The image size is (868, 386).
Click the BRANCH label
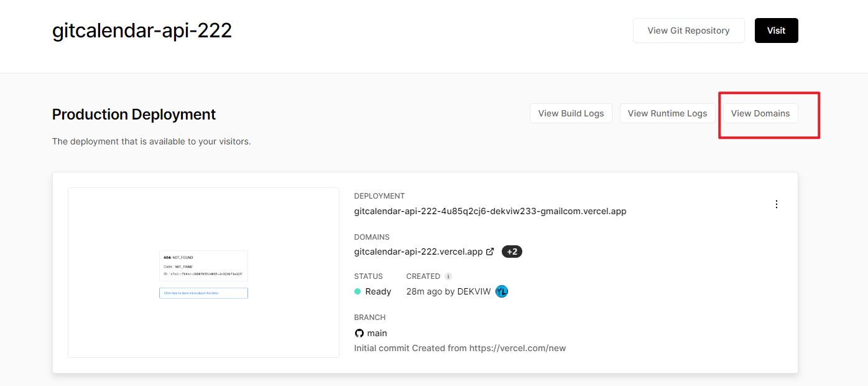pyautogui.click(x=370, y=318)
